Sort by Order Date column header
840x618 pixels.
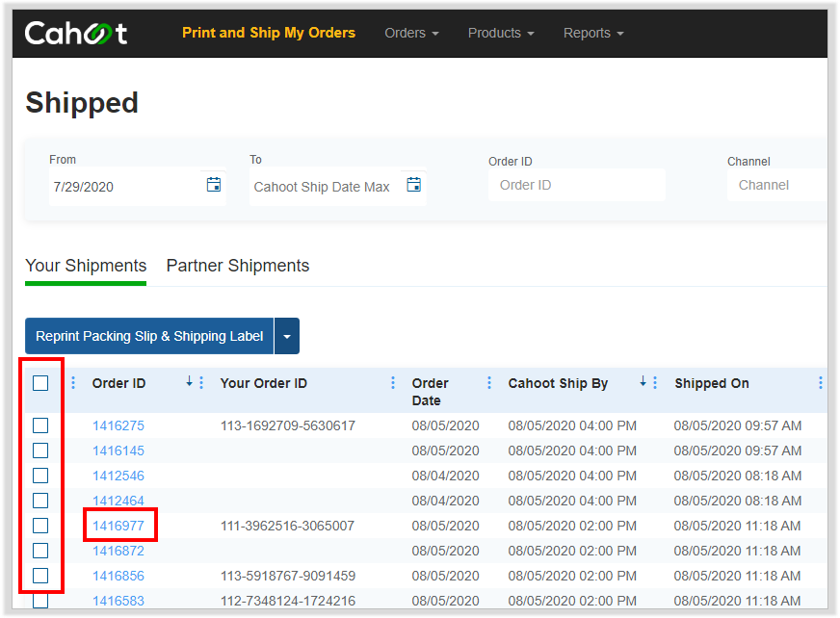tap(431, 392)
